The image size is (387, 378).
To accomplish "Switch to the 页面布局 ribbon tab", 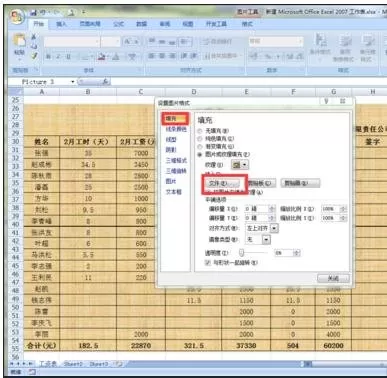I will pos(90,24).
